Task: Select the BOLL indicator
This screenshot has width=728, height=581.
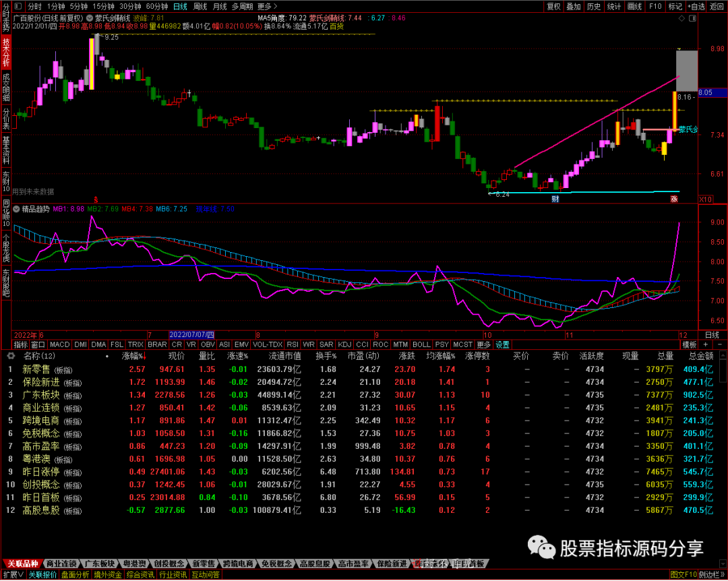Action: coord(421,344)
